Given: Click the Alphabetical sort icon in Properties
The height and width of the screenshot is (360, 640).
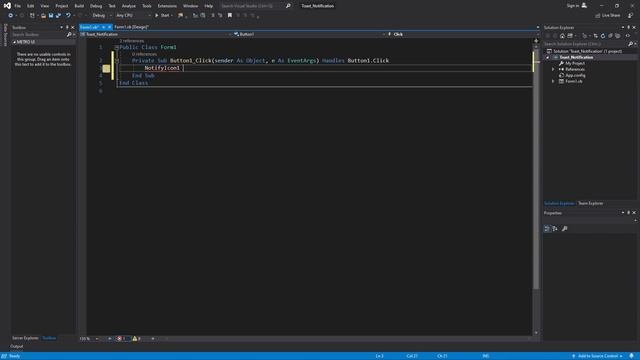Looking at the screenshot, I should point(555,229).
